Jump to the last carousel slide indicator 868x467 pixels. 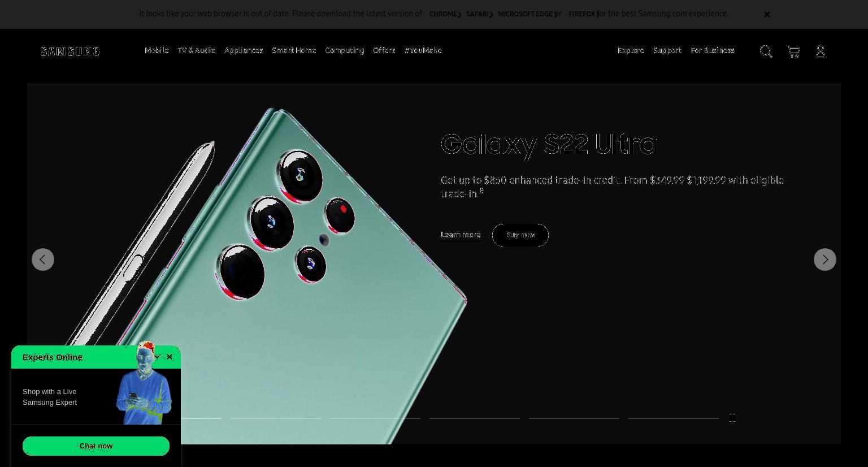[674, 418]
